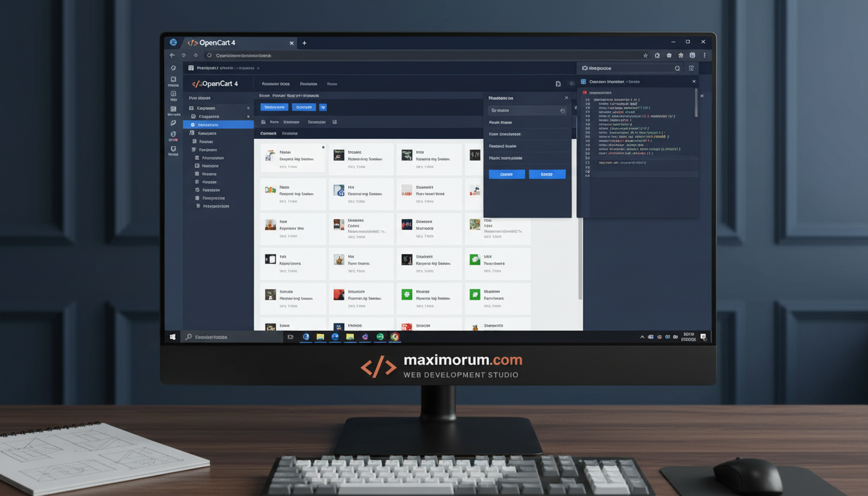Open Task View from the taskbar
Image resolution: width=868 pixels, height=496 pixels.
291,337
